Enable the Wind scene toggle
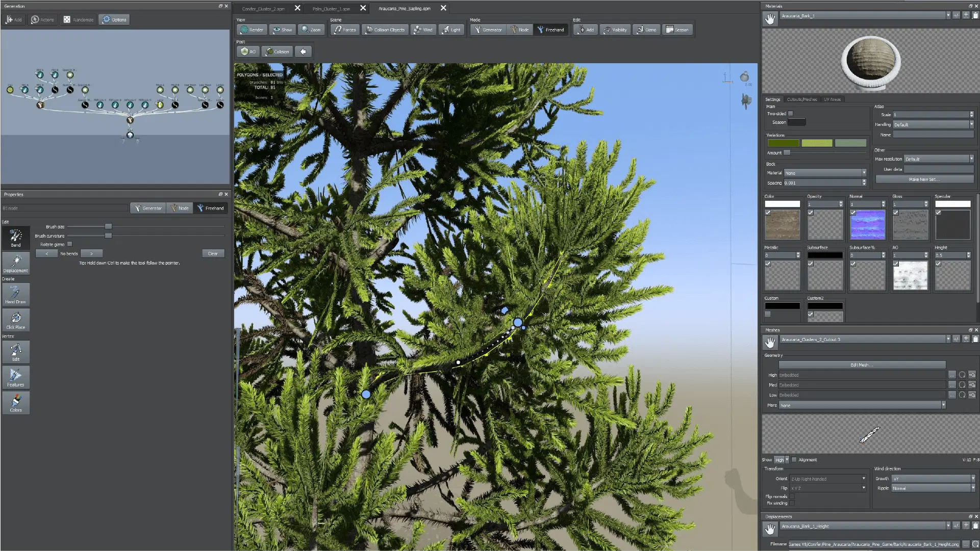The height and width of the screenshot is (551, 980). (x=423, y=30)
